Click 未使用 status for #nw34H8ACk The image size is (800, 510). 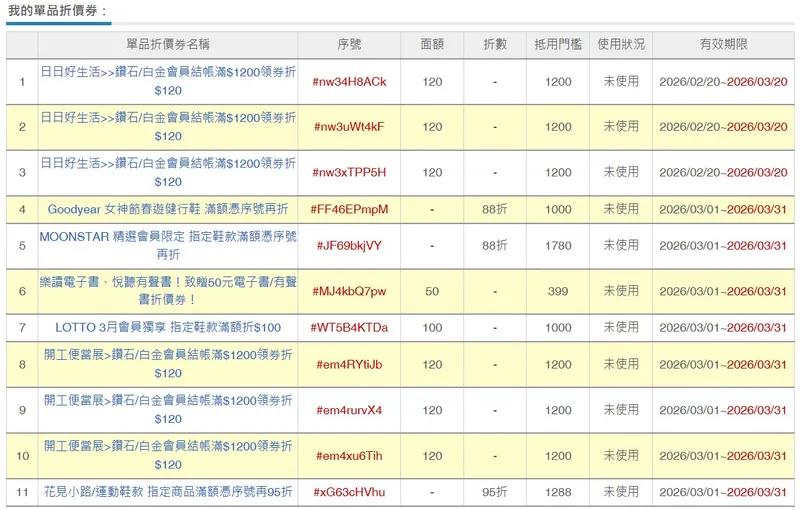click(621, 82)
